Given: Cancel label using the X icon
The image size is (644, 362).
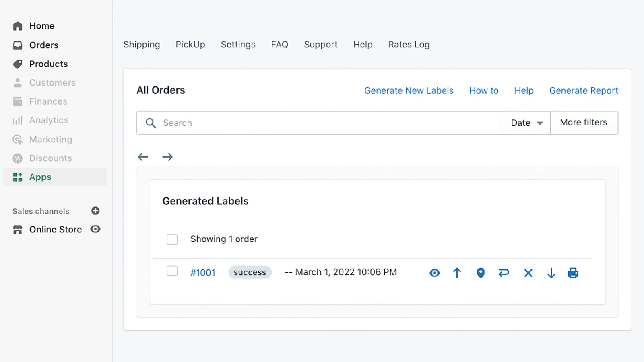Looking at the screenshot, I should coord(528,273).
